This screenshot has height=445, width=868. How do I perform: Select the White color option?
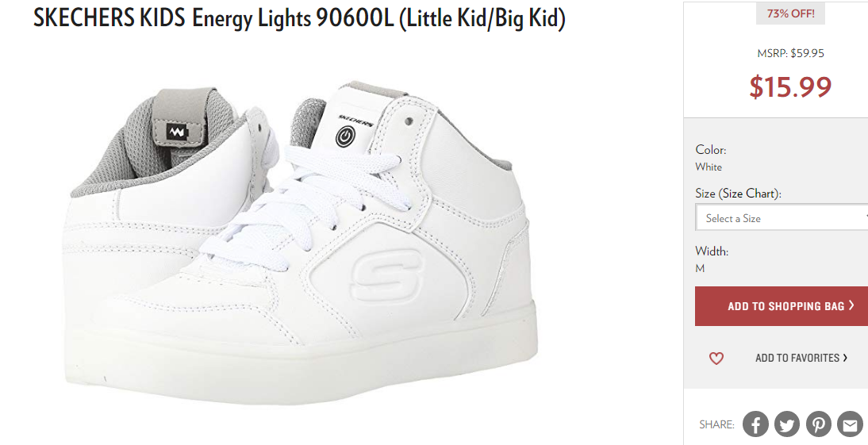tap(709, 167)
